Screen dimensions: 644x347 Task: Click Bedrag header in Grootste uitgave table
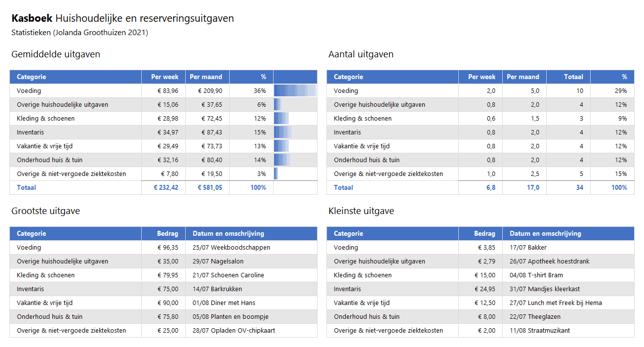[167, 234]
